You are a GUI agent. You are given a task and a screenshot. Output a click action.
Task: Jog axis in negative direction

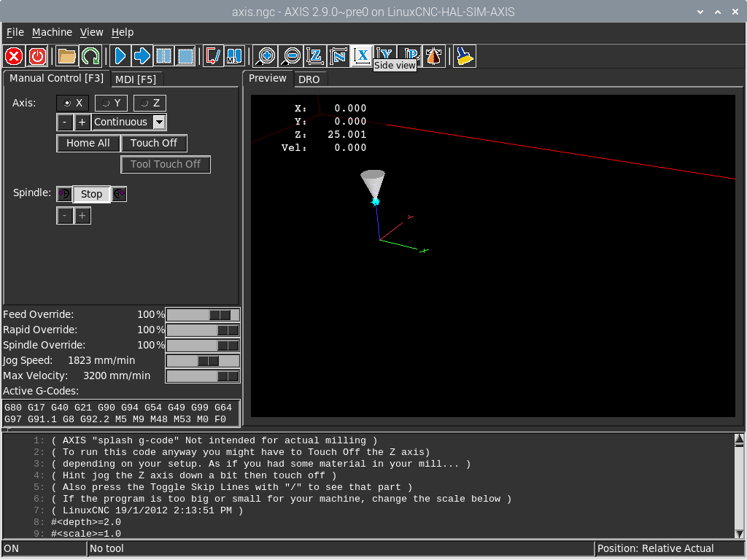point(65,122)
